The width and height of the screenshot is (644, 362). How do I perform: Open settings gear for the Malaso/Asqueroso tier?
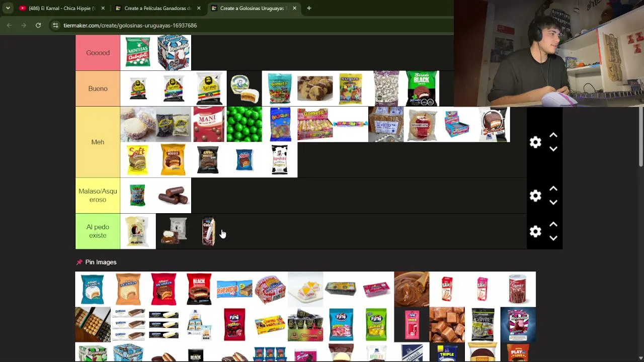[535, 196]
